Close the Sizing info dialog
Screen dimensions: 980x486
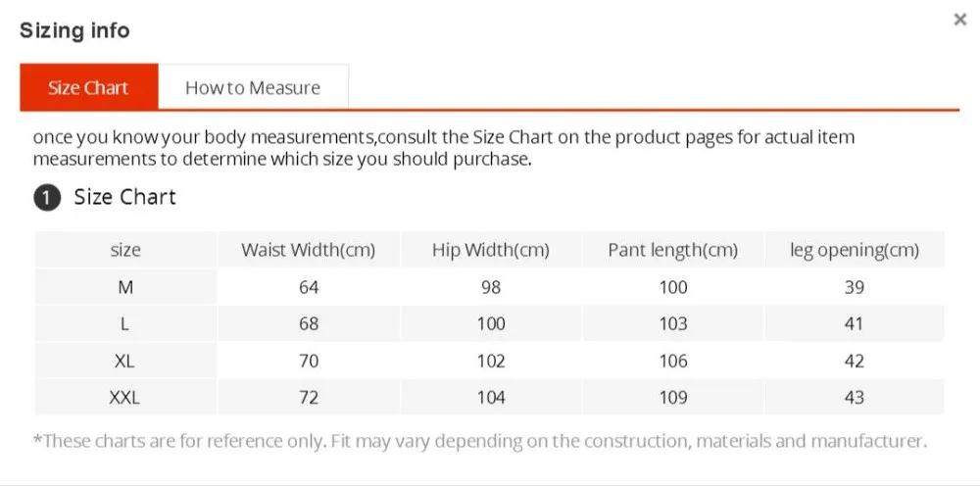click(959, 20)
